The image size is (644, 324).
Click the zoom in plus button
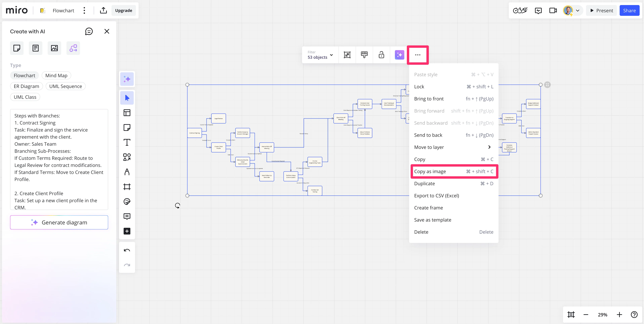coord(619,315)
